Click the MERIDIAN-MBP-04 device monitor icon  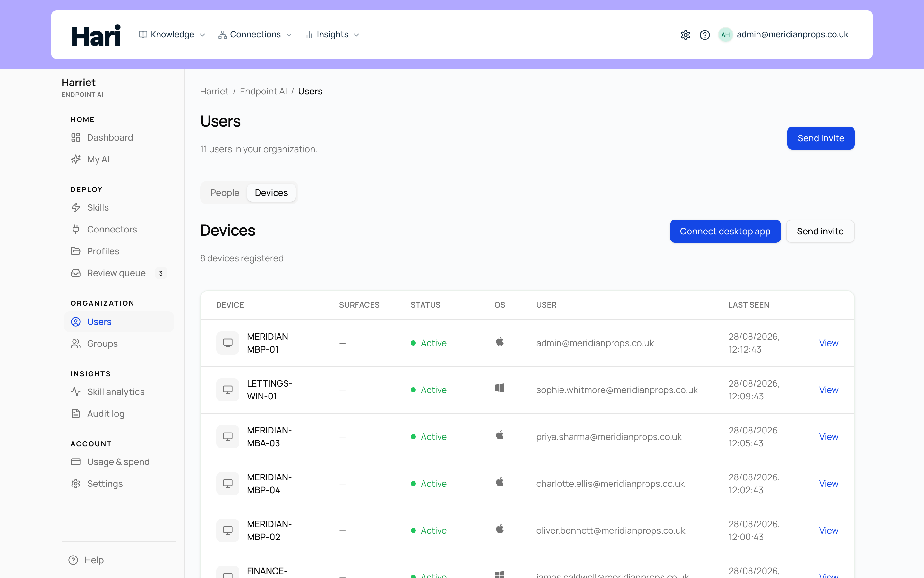click(227, 484)
